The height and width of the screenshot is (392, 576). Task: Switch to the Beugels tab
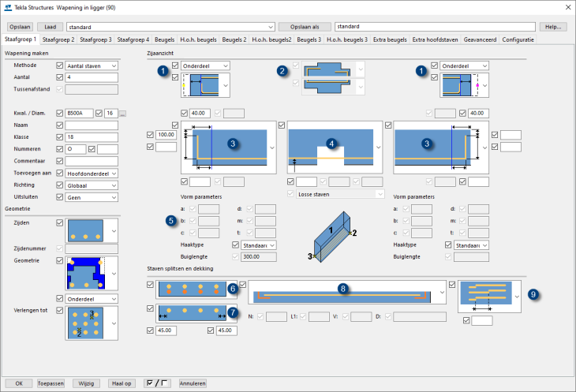point(165,39)
